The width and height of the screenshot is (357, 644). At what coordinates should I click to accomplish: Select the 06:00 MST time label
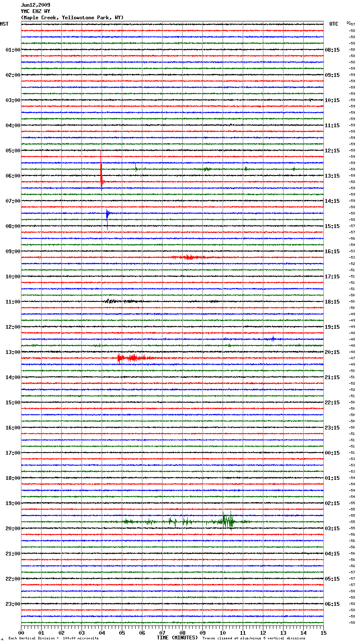pyautogui.click(x=13, y=176)
